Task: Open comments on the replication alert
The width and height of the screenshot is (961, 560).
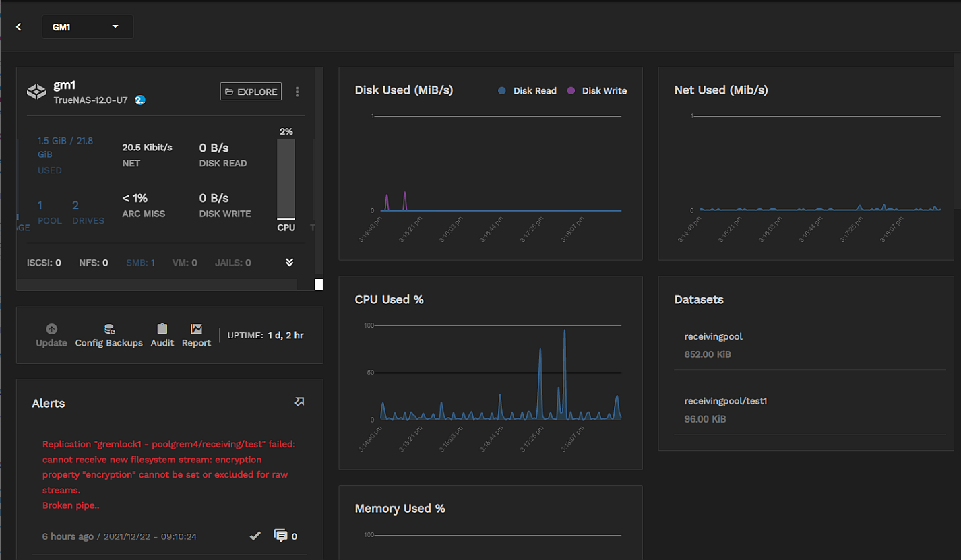Action: click(281, 536)
